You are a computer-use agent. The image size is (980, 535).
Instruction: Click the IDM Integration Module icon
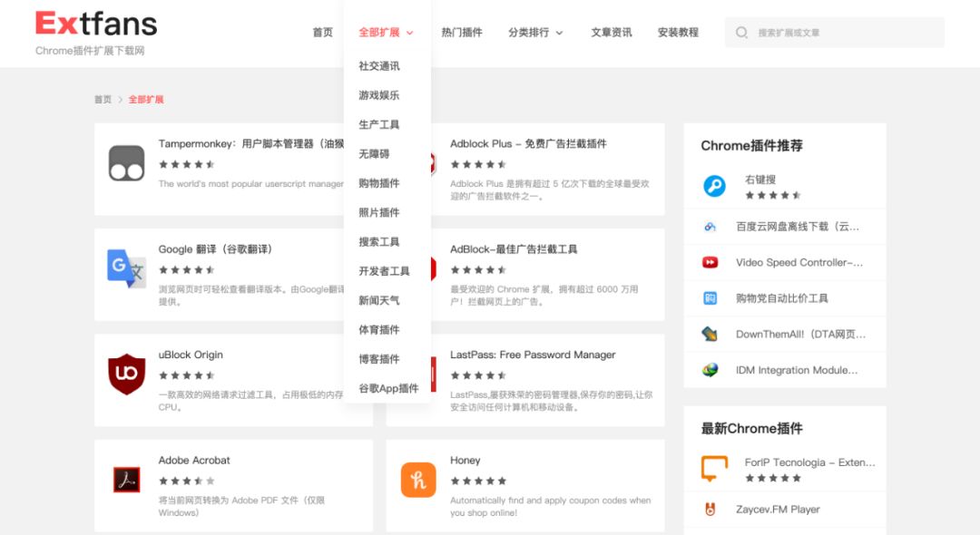click(x=710, y=370)
